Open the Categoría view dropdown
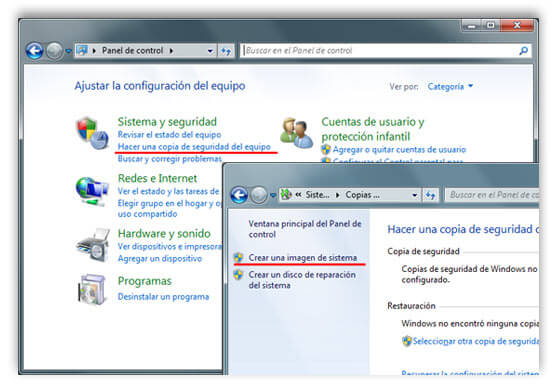560x384 pixels. (x=450, y=86)
